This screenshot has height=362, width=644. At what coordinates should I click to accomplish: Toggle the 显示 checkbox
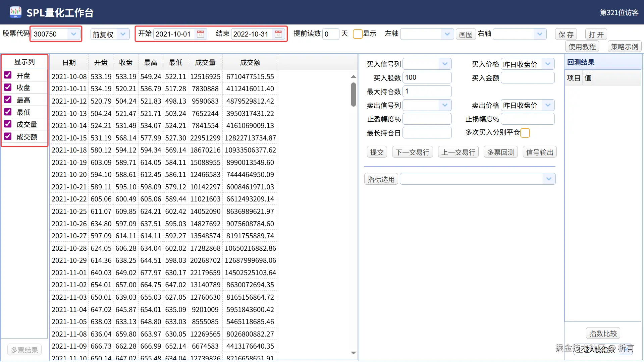(358, 34)
